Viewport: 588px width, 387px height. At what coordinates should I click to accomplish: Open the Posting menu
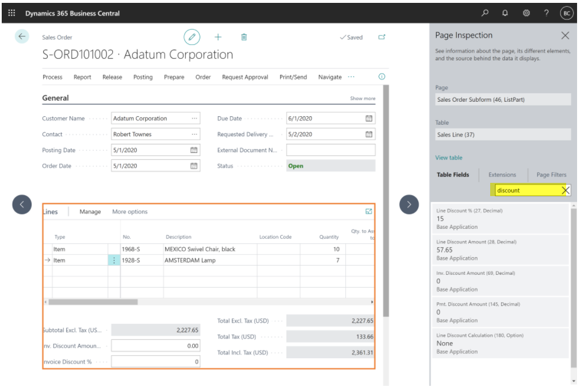143,77
